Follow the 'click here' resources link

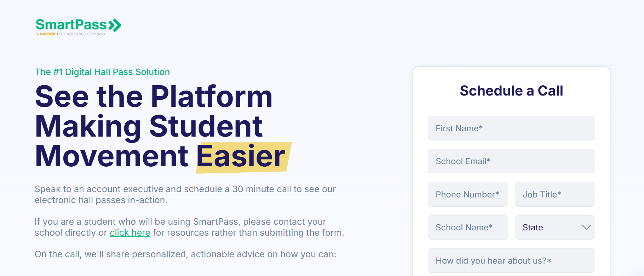tap(130, 232)
